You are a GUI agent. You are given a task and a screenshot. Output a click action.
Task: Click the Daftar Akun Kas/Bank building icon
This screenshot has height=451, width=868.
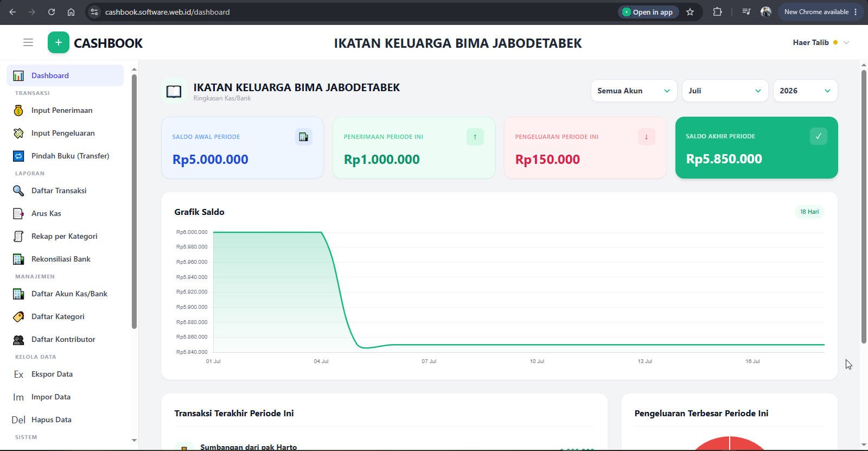18,294
